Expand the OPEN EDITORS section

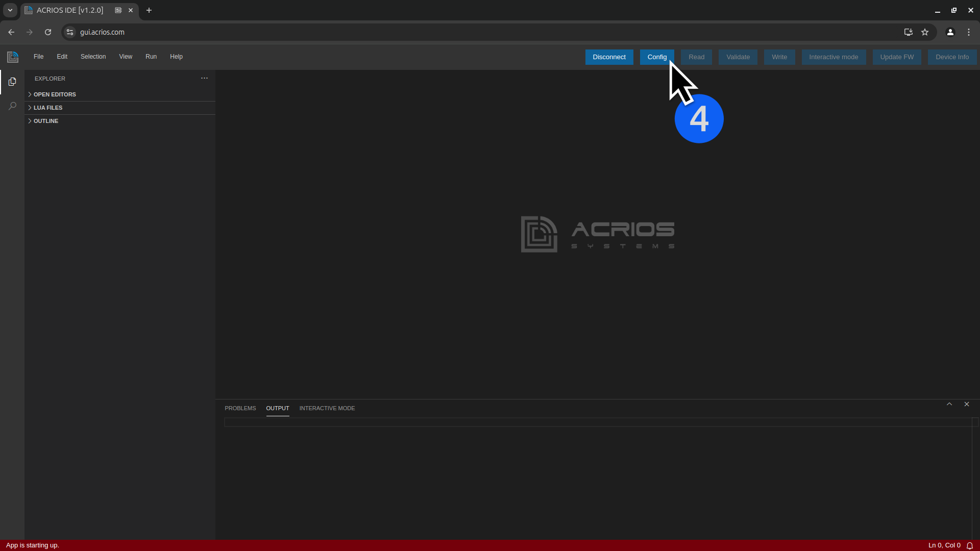[55, 94]
